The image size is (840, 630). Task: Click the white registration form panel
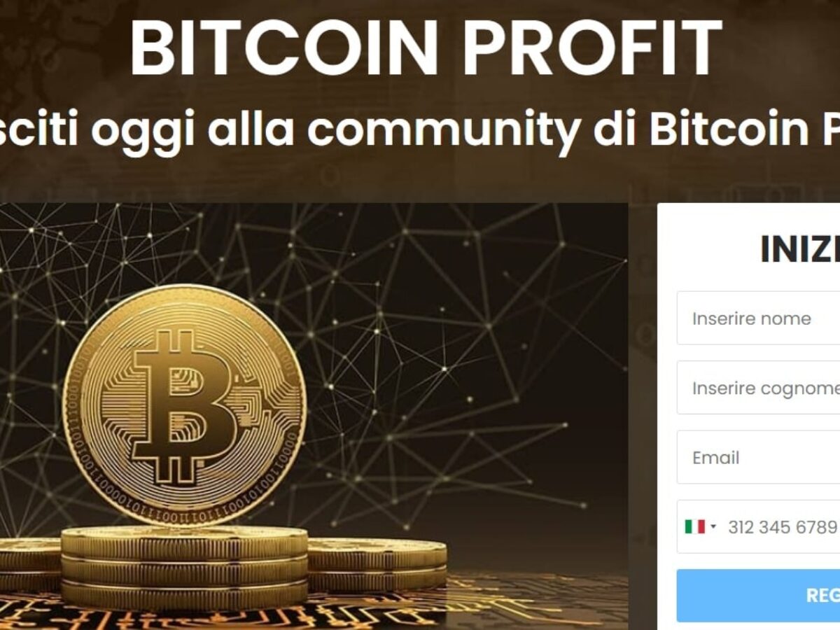coord(749,416)
